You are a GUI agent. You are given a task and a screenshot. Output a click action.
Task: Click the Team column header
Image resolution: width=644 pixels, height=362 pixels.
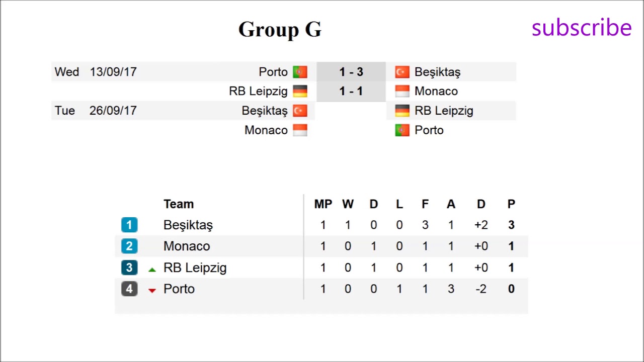click(179, 204)
